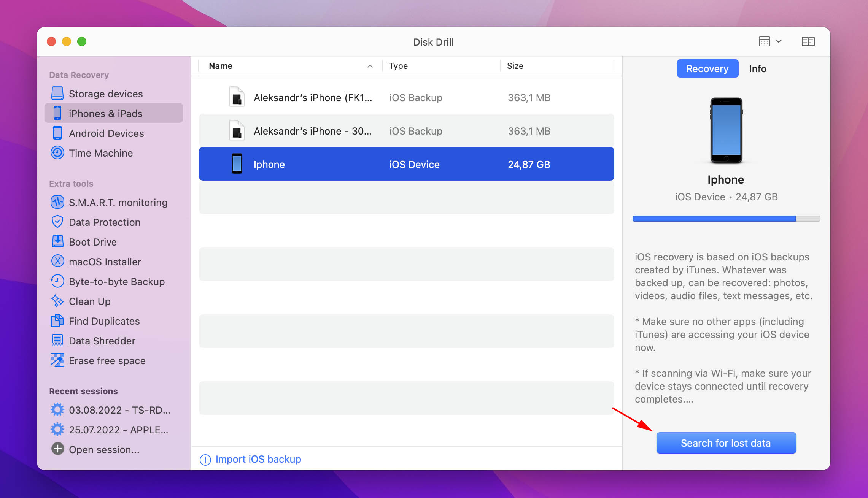Viewport: 868px width, 498px height.
Task: Click Search for lost data button
Action: [726, 443]
